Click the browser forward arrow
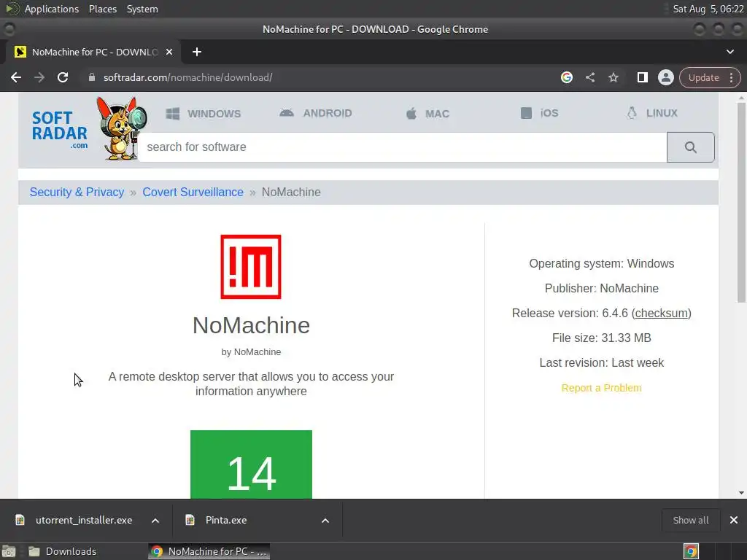The width and height of the screenshot is (747, 560). click(39, 77)
